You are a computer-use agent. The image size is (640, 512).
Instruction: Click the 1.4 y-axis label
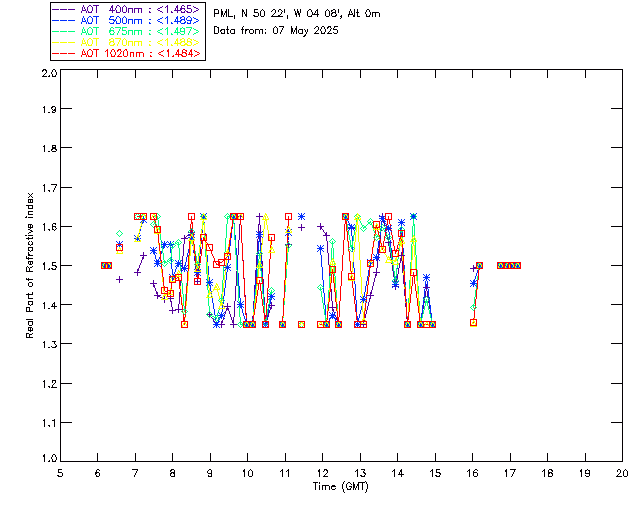click(x=49, y=305)
